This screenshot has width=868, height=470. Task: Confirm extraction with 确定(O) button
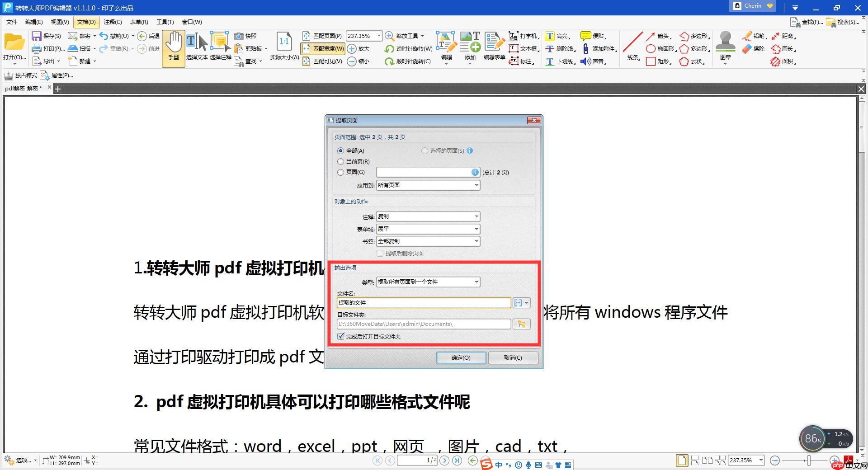tap(461, 357)
